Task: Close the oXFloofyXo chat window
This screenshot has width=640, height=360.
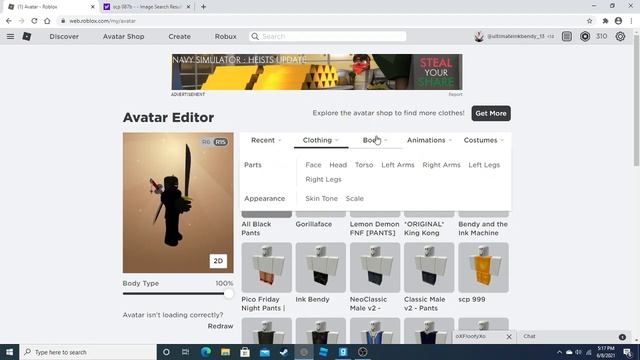Action: (x=509, y=337)
